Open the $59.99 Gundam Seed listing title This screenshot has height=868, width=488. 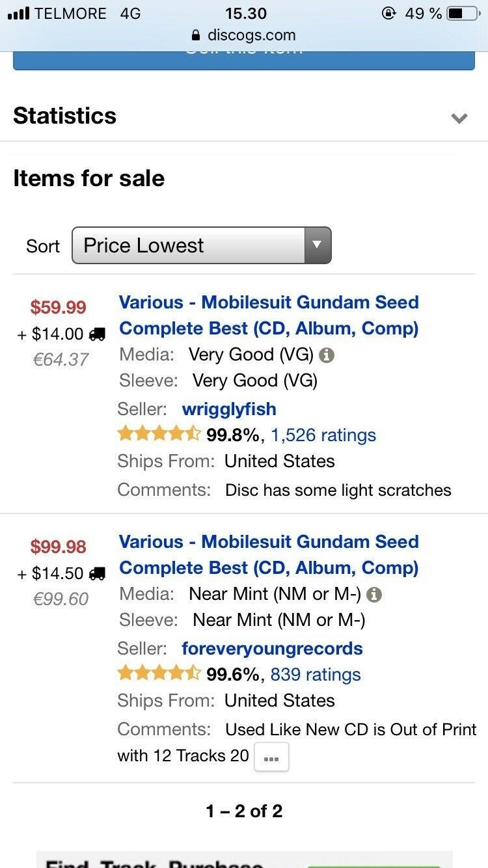(269, 316)
